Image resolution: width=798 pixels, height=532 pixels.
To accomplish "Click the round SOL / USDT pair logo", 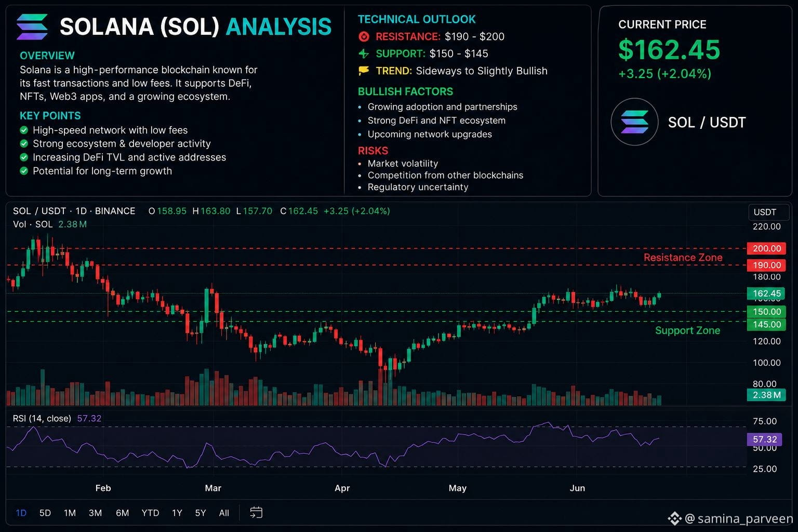I will pyautogui.click(x=634, y=122).
